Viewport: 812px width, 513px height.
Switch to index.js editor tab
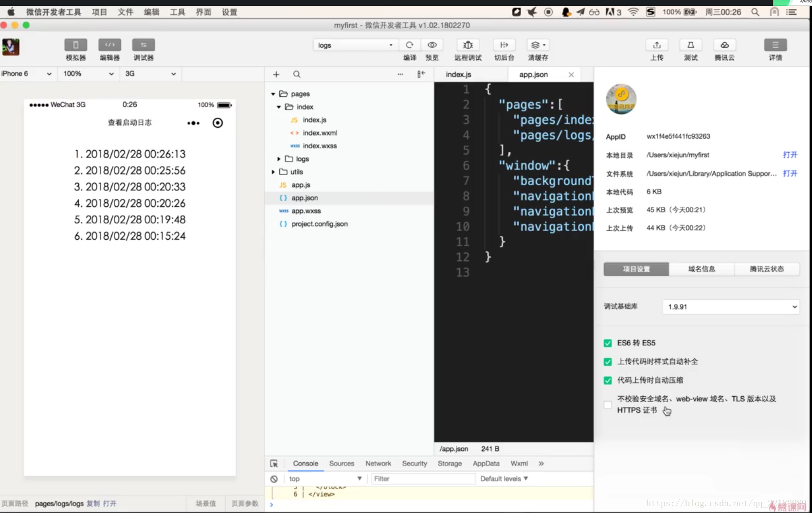pyautogui.click(x=459, y=74)
